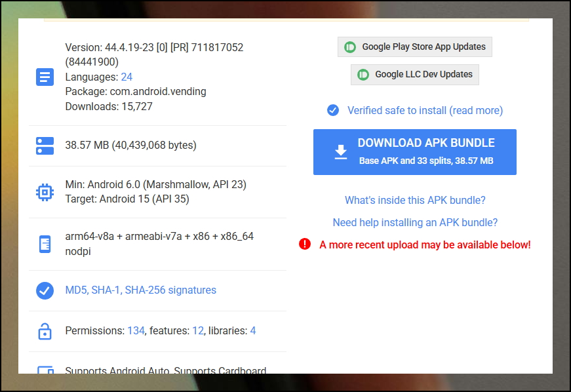Click DOWNLOAD APK BUNDLE title text

coord(426,143)
